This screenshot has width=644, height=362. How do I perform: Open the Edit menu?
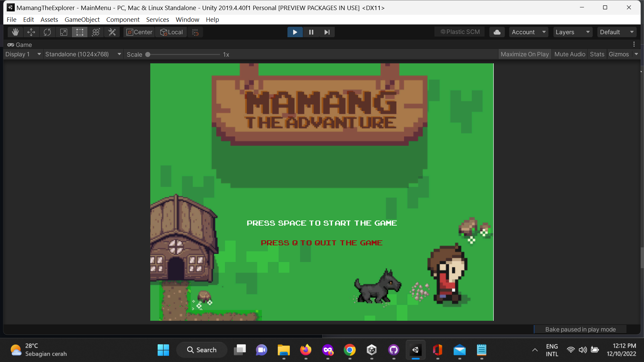tap(29, 19)
